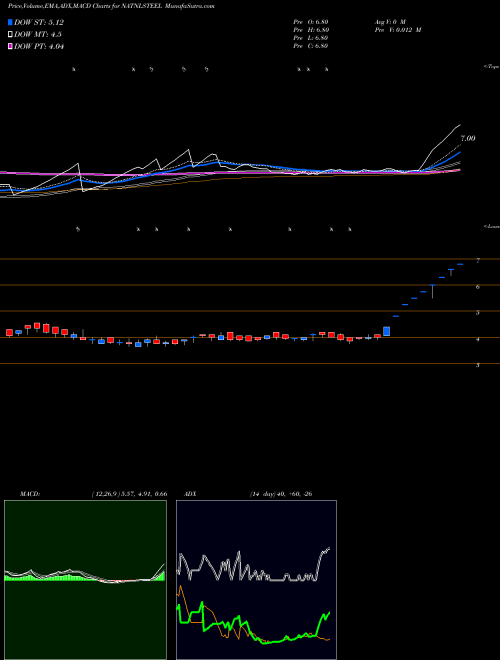
Task: Open the ADX indicator panel
Action: point(256,580)
